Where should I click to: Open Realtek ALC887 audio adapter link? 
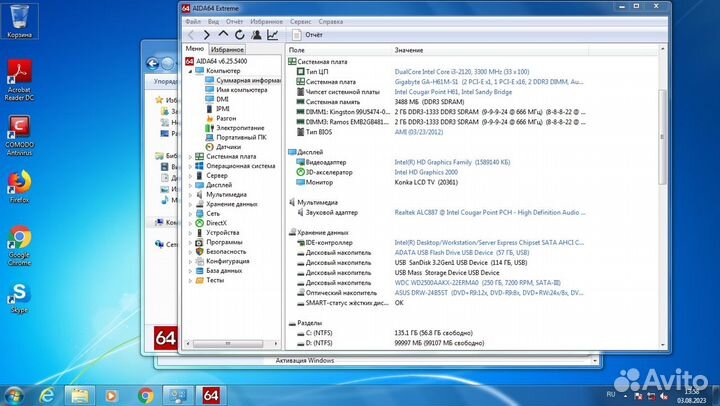489,213
